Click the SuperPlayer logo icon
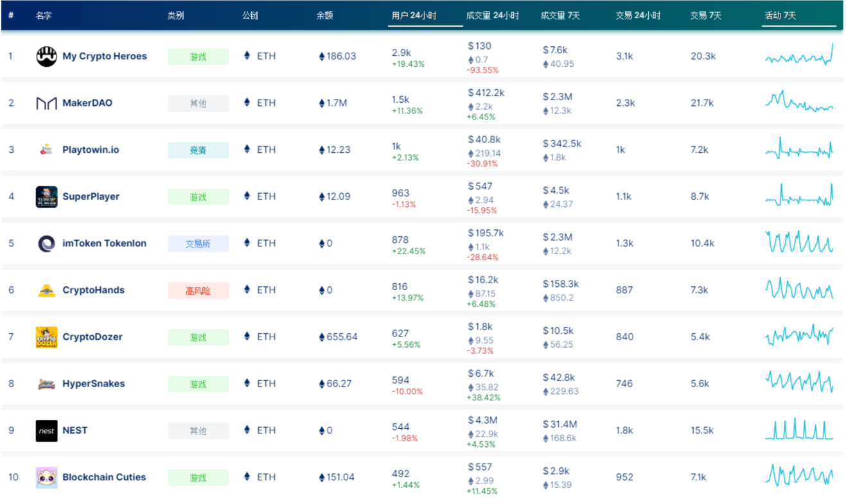 point(46,197)
